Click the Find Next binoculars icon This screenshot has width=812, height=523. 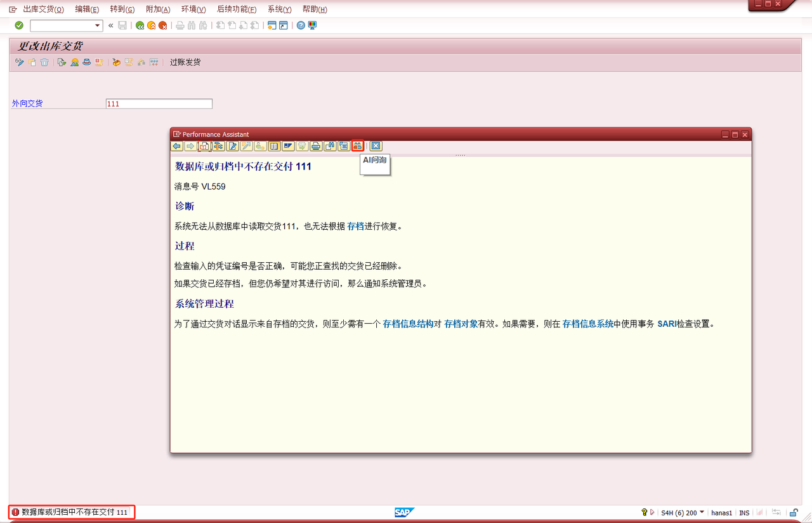(203, 25)
